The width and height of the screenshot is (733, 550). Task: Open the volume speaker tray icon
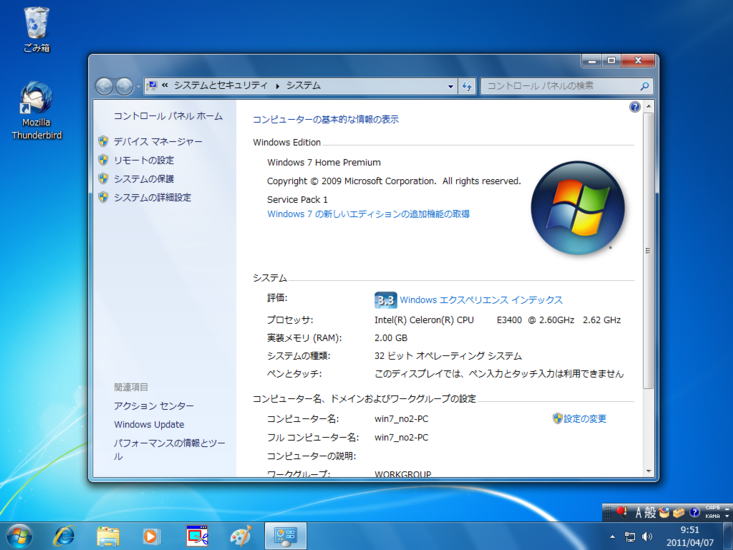(647, 537)
